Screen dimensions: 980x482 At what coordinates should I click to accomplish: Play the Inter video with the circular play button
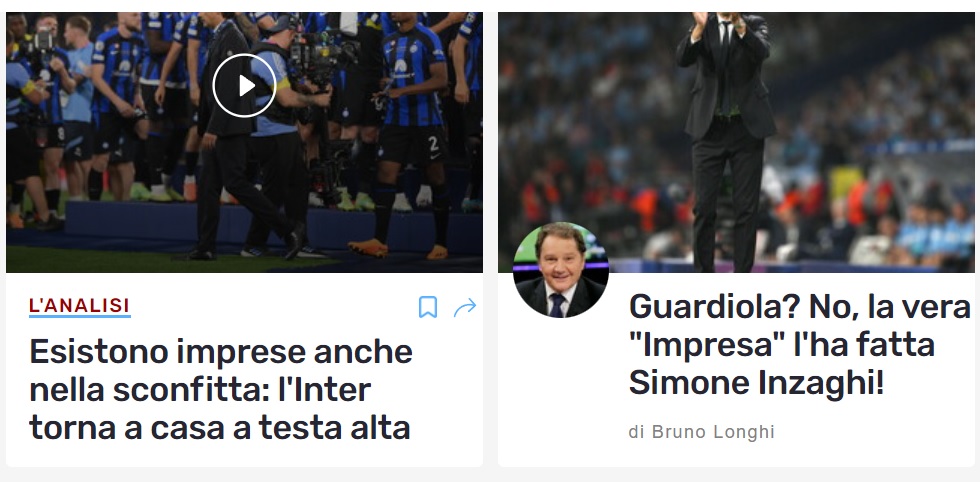tap(244, 86)
